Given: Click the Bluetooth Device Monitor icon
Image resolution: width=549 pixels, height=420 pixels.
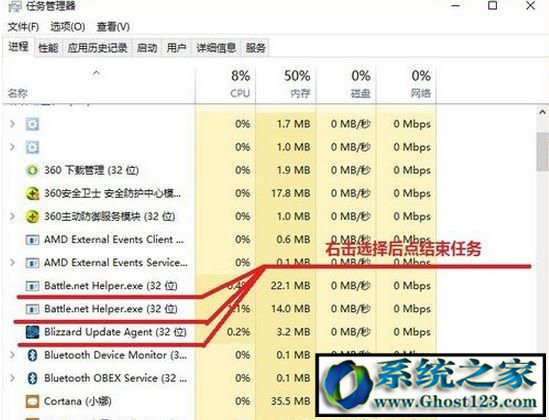Looking at the screenshot, I should click(33, 355).
